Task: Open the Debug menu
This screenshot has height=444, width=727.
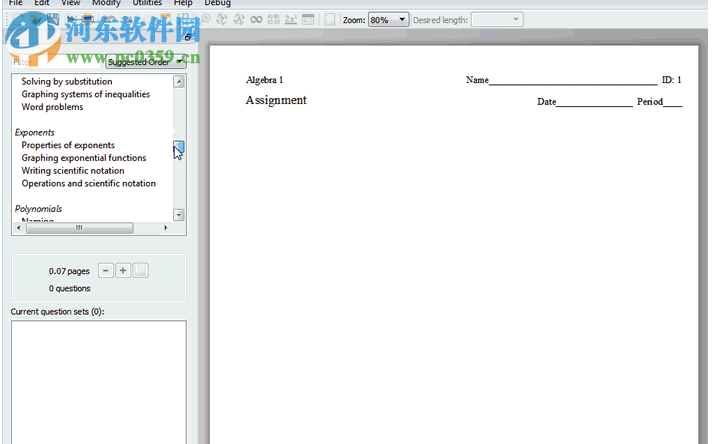Action: click(217, 3)
